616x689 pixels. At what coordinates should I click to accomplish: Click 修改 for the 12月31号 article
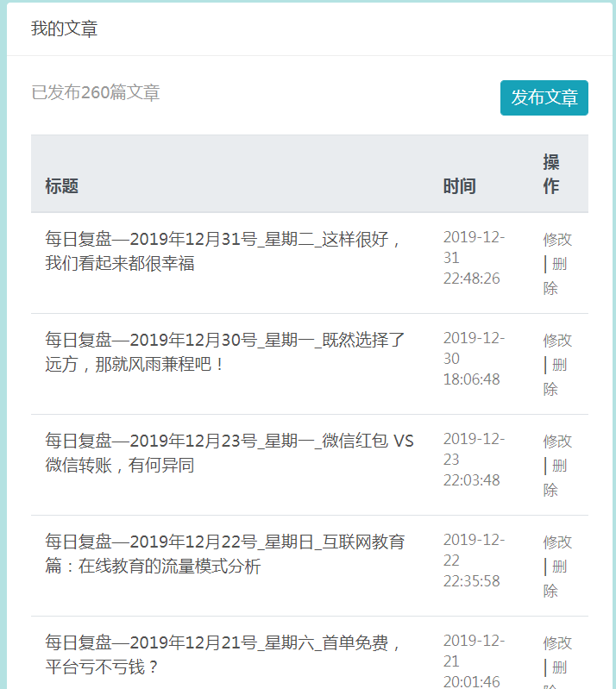(x=557, y=240)
